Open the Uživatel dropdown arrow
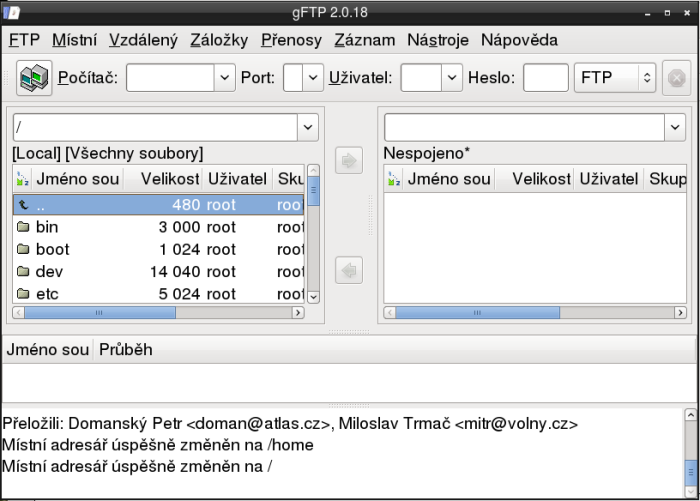Image resolution: width=700 pixels, height=501 pixels. [x=452, y=77]
